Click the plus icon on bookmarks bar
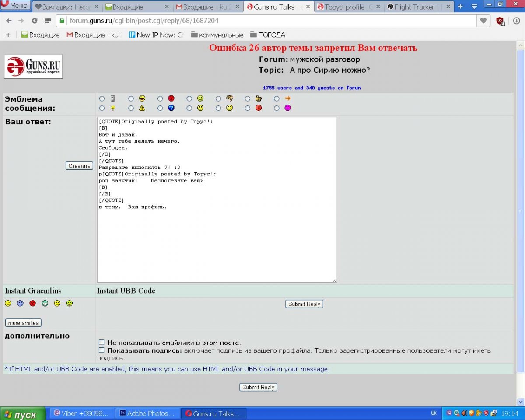This screenshot has width=525, height=420. pos(8,35)
